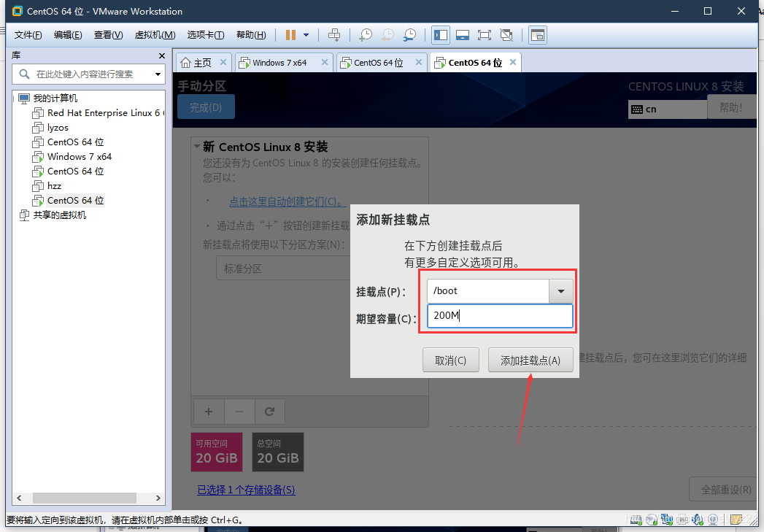The image size is (764, 532).
Task: Click the 可用空间 20 GiB box
Action: tap(217, 452)
